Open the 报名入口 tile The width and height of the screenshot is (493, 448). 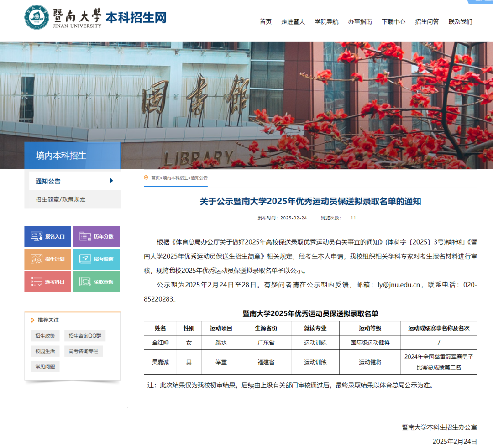pos(48,237)
